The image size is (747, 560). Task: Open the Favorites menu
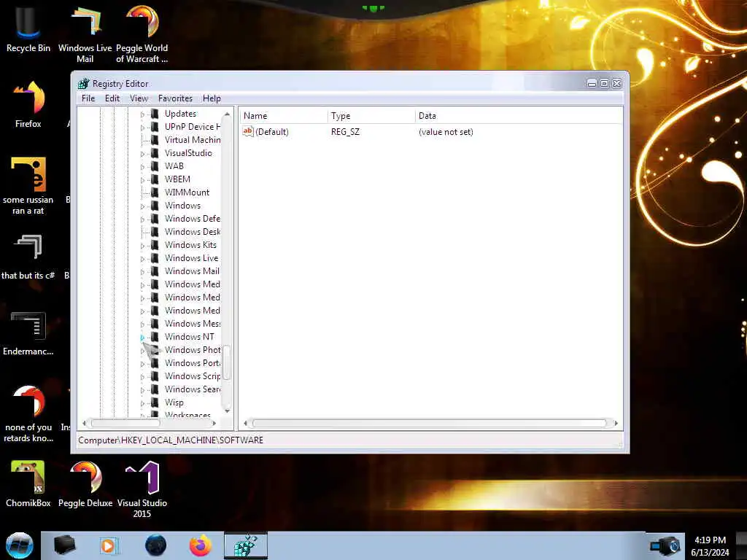tap(175, 98)
